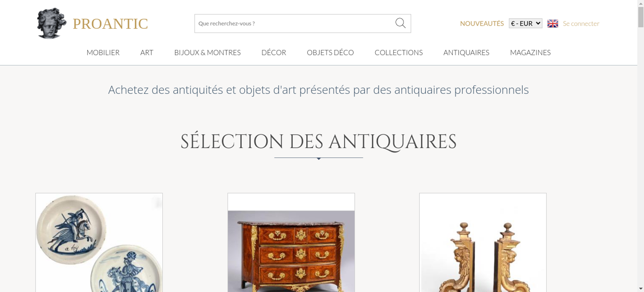
Task: Open the DÉCOR menu item
Action: [x=274, y=52]
